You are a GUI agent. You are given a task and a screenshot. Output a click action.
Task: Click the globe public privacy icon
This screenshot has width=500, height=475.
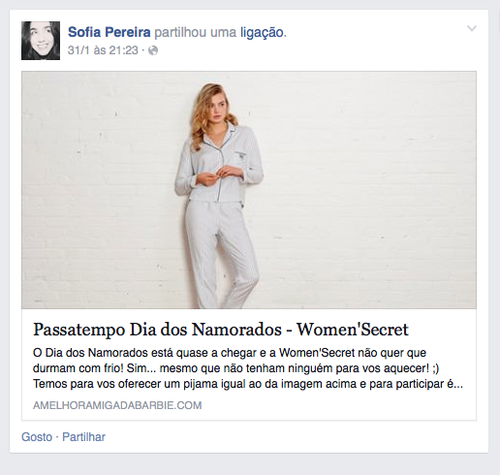[x=153, y=51]
